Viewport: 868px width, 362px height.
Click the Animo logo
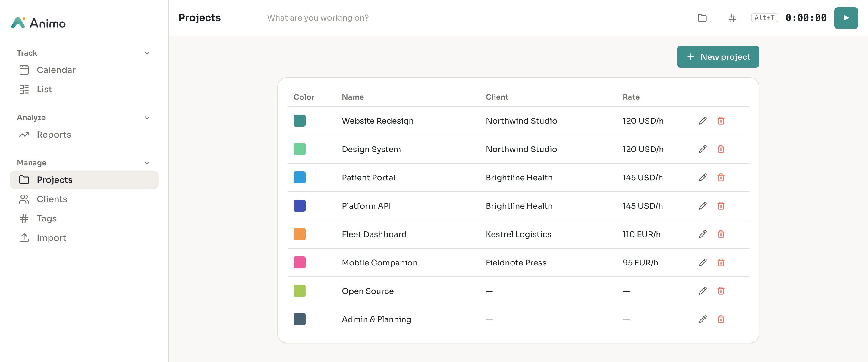(x=38, y=23)
